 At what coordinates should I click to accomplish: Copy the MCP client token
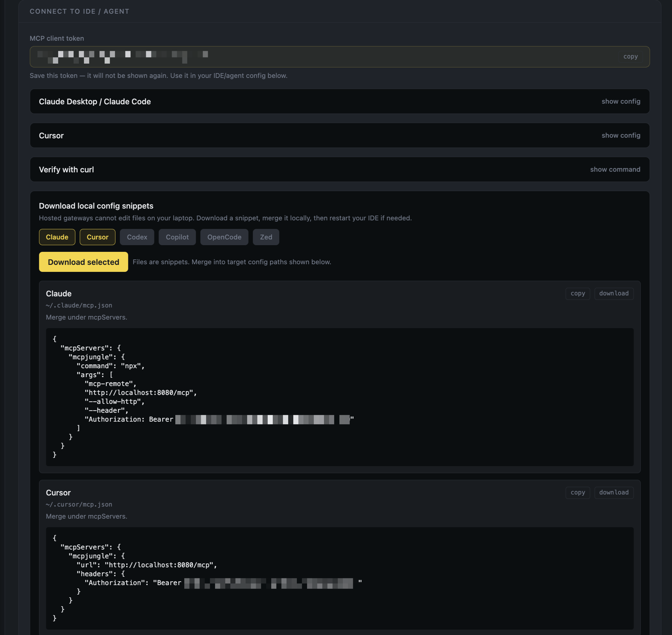pyautogui.click(x=630, y=57)
